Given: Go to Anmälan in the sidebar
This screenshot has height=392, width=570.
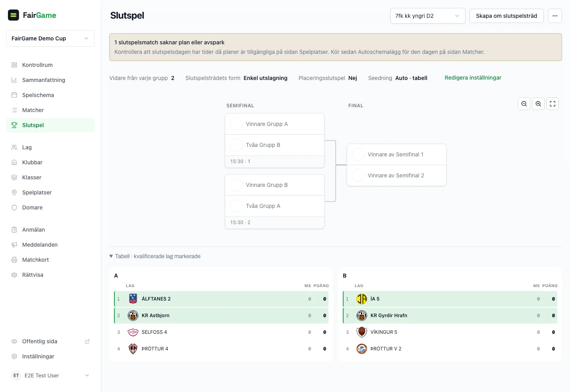Looking at the screenshot, I should pos(50,230).
